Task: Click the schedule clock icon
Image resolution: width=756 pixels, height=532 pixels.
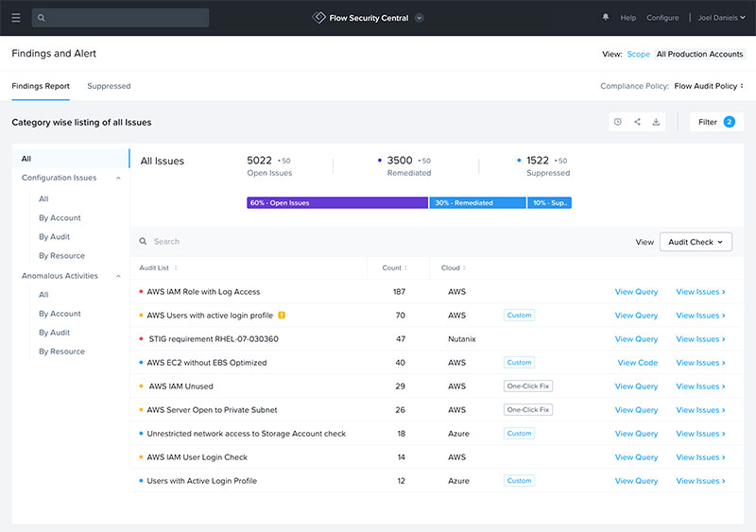Action: tap(617, 122)
